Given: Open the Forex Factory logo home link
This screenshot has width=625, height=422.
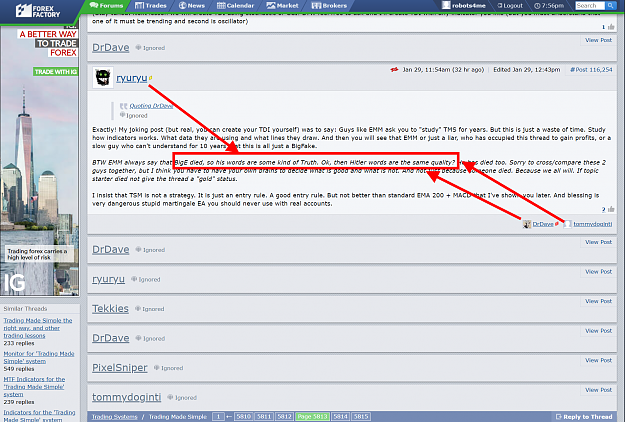Looking at the screenshot, I should tap(37, 11).
